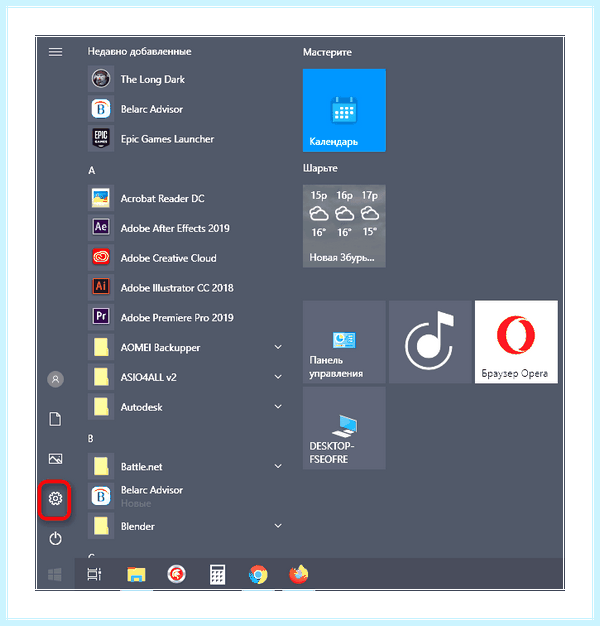The width and height of the screenshot is (600, 626).
Task: Click the ASIO4ALL v2 folder entry
Action: 186,377
